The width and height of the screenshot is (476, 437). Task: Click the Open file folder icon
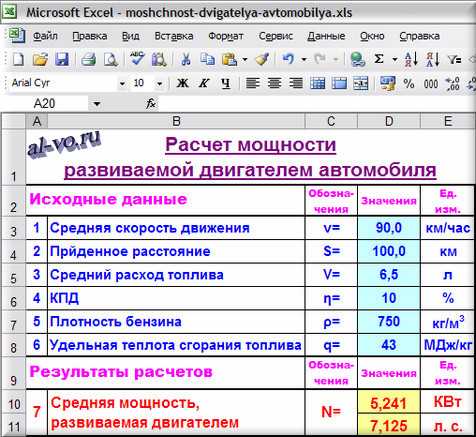[x=40, y=60]
